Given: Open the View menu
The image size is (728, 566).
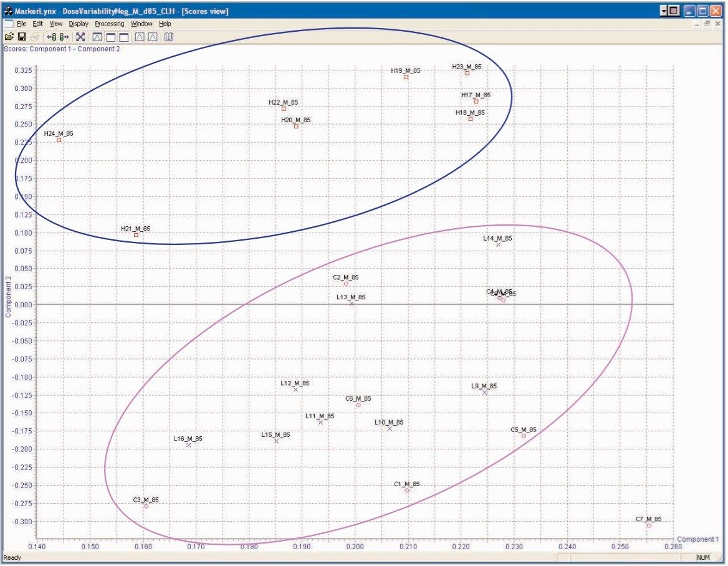Looking at the screenshot, I should [56, 24].
